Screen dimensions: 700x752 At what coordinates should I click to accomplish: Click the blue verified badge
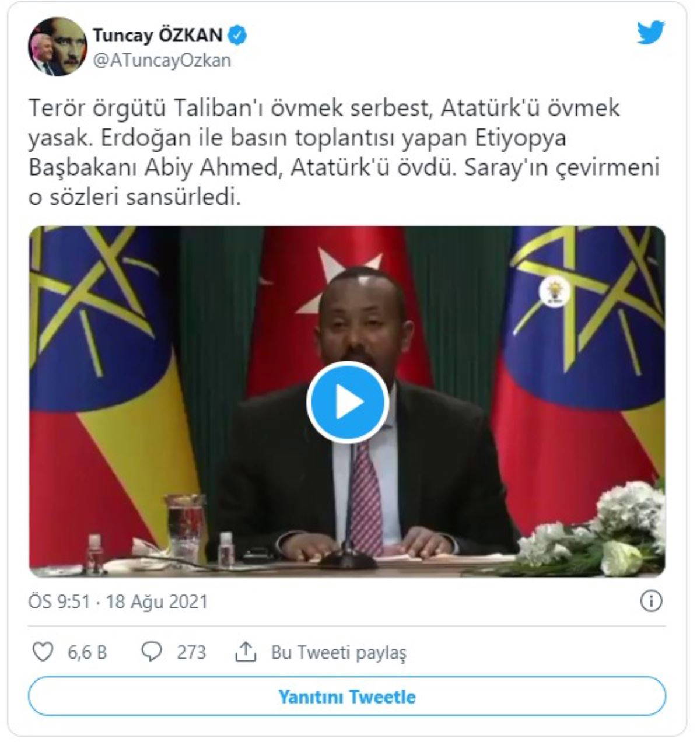coord(237,36)
